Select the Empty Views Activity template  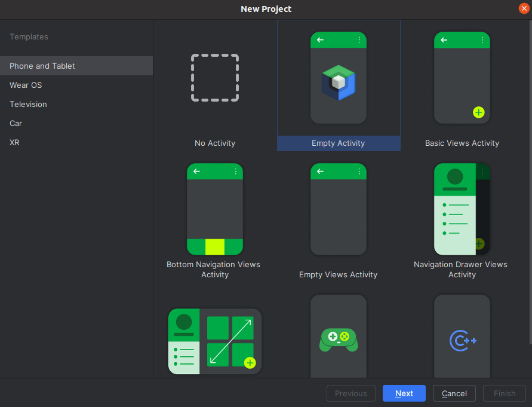(339, 209)
